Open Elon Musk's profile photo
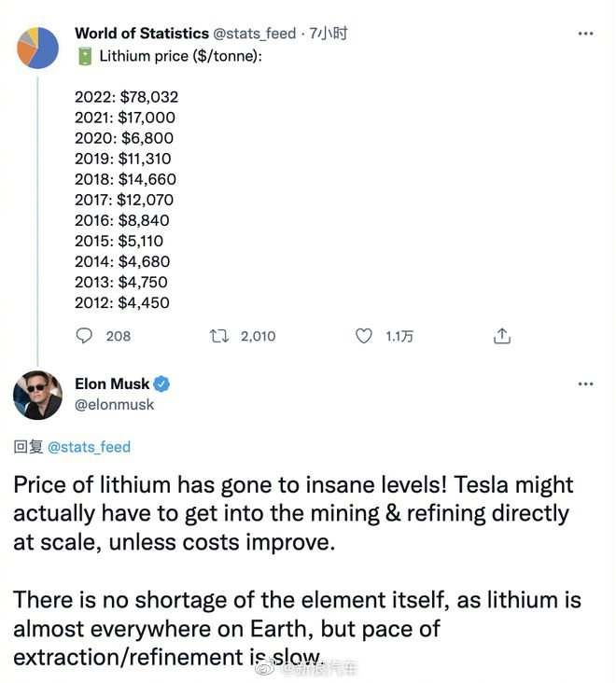 click(37, 395)
